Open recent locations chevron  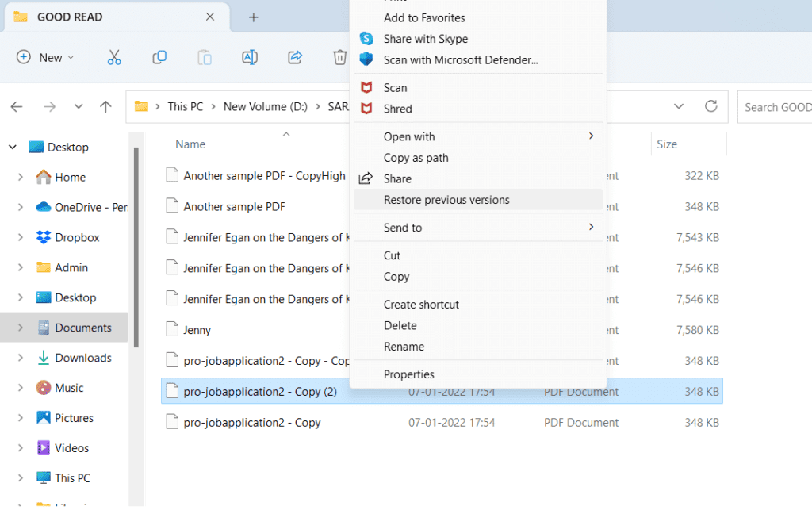tap(79, 106)
